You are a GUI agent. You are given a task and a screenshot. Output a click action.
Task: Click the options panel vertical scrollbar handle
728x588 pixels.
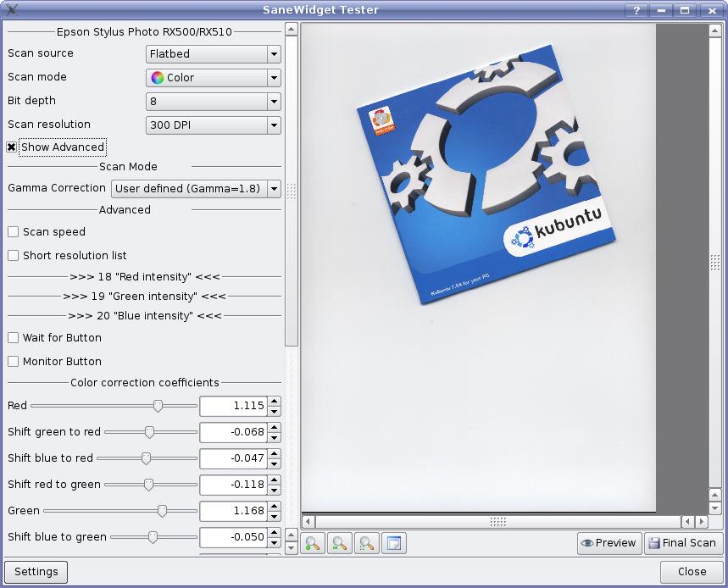pyautogui.click(x=291, y=191)
